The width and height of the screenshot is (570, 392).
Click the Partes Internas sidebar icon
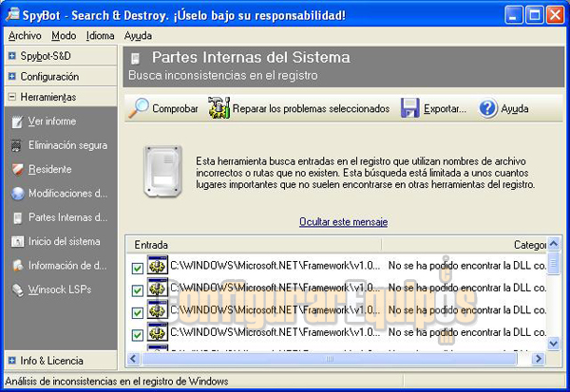[x=17, y=217]
